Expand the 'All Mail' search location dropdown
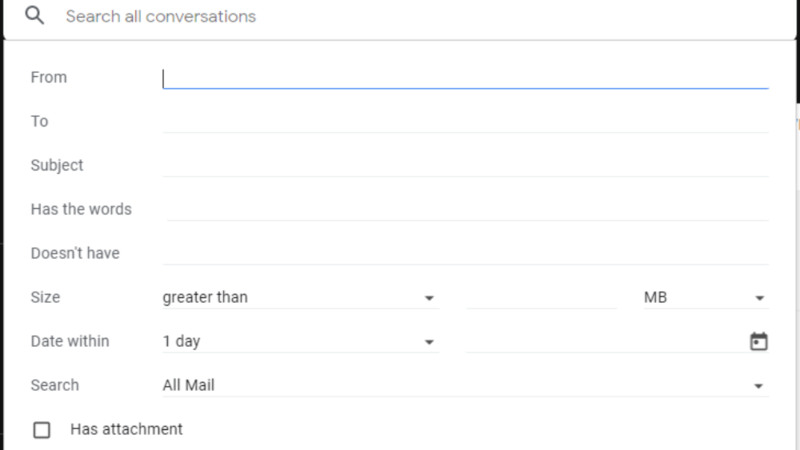This screenshot has height=450, width=800. 465,385
